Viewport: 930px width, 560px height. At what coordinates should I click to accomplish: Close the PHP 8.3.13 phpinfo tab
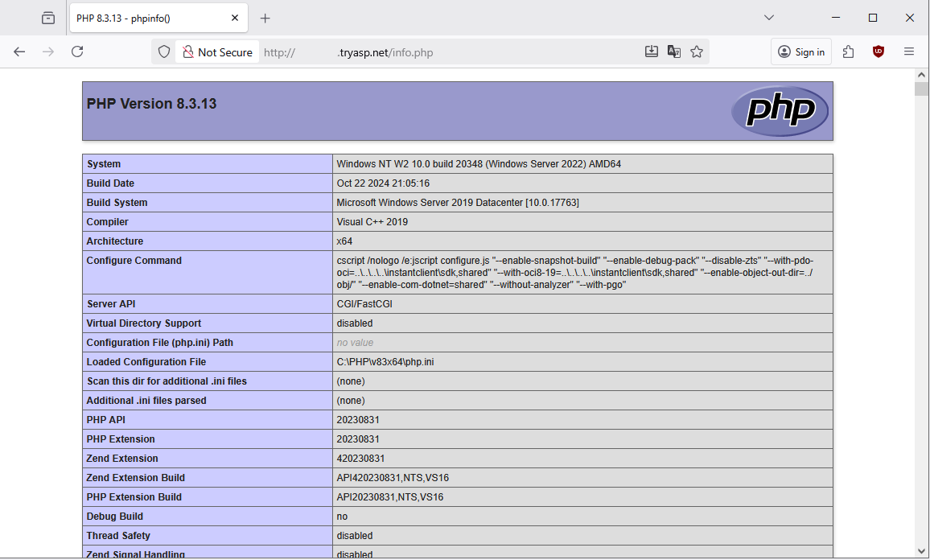[x=235, y=18]
